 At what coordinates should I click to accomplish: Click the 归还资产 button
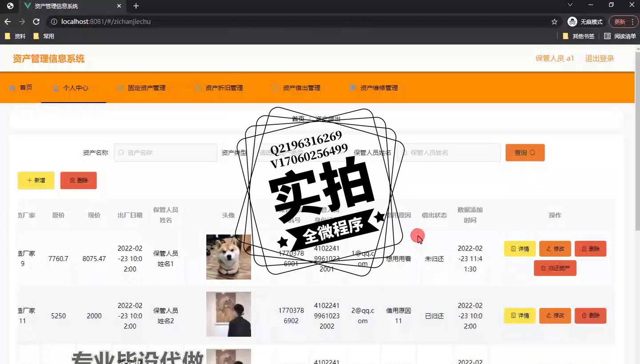coord(555,268)
